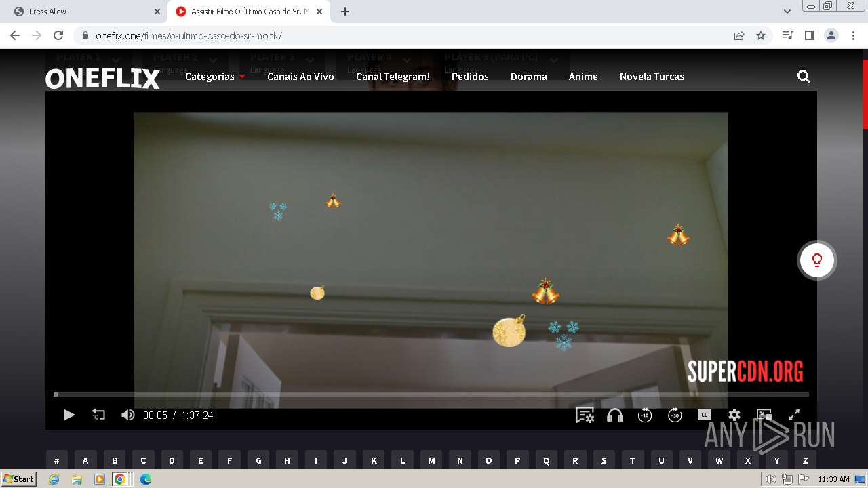This screenshot has height=488, width=868.
Task: Open Chrome from the taskbar
Action: (120, 479)
